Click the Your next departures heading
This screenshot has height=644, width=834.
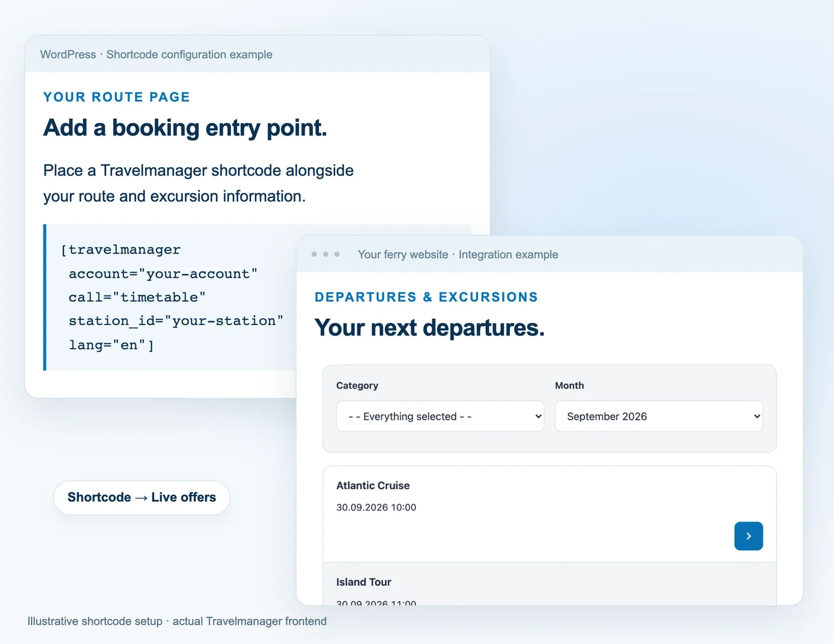(x=430, y=328)
